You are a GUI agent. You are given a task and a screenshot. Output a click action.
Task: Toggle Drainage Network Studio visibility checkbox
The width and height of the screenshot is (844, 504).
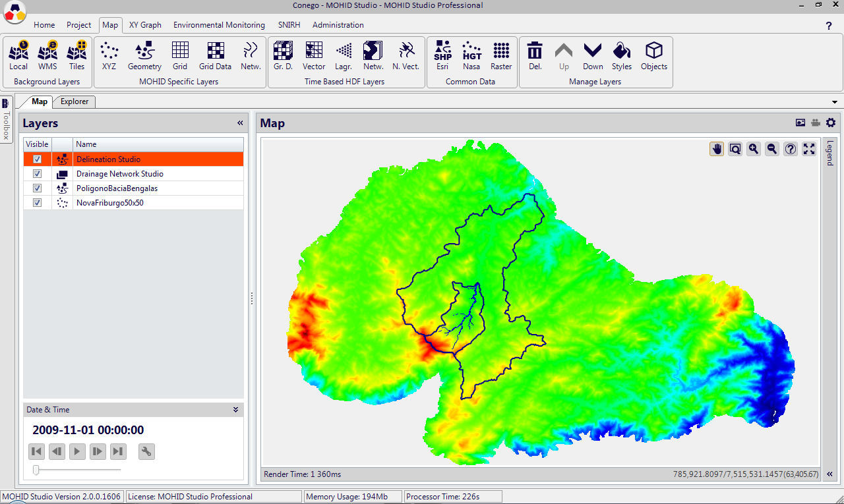(x=38, y=174)
